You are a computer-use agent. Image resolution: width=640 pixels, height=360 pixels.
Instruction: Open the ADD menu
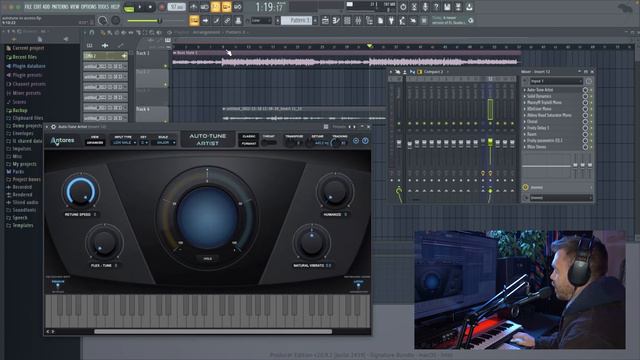click(x=47, y=7)
